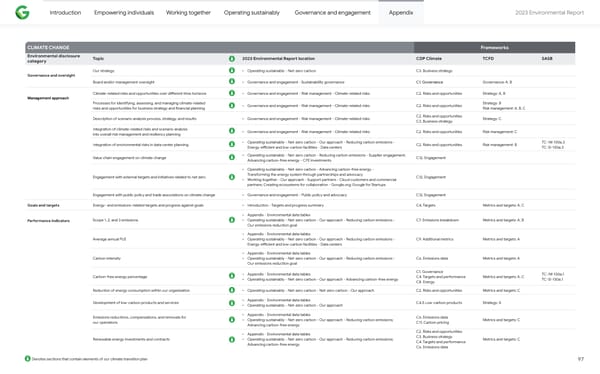
Task: Click green icon for Renewable energy investments row
Action: (x=232, y=340)
